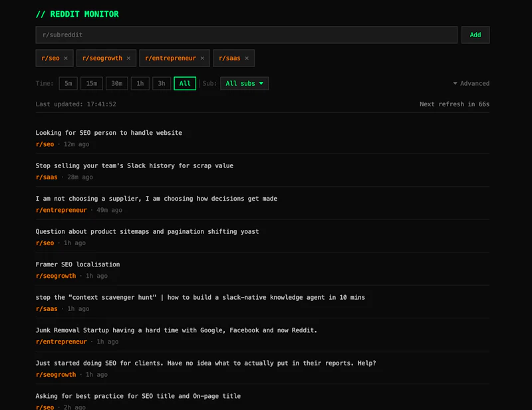Click the '// REDDIT MONITOR' heading
Image resolution: width=532 pixels, height=410 pixels.
[77, 14]
